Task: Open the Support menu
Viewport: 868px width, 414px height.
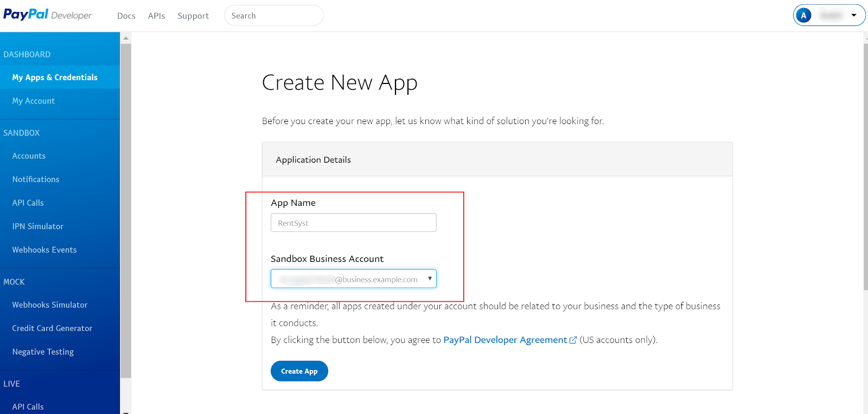Action: 193,16
